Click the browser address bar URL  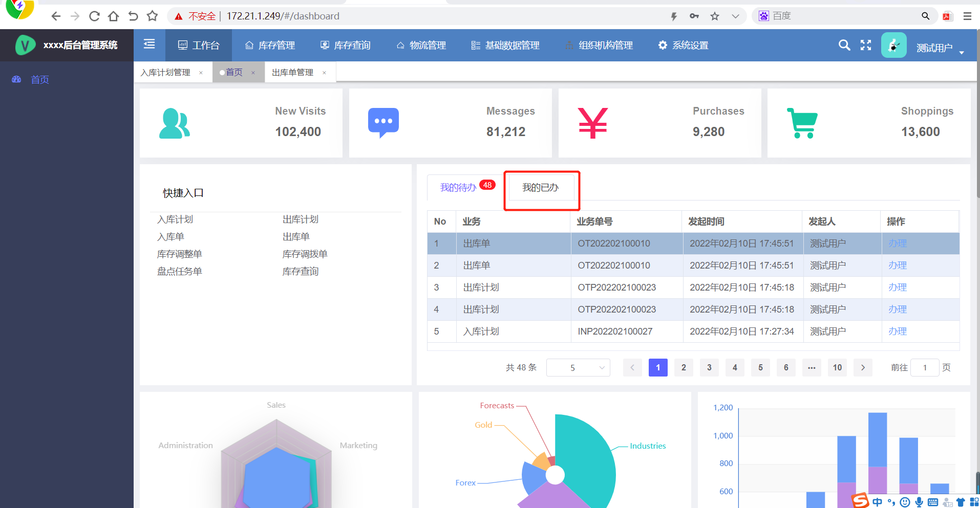(283, 16)
